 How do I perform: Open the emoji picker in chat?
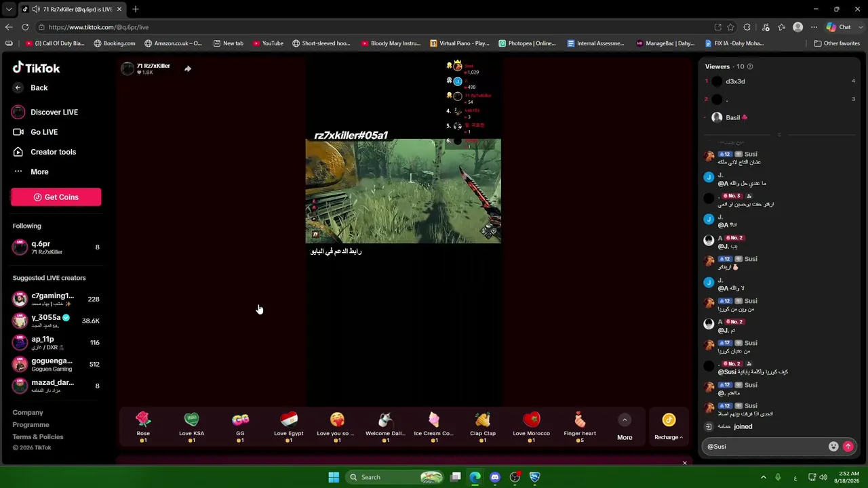833,447
